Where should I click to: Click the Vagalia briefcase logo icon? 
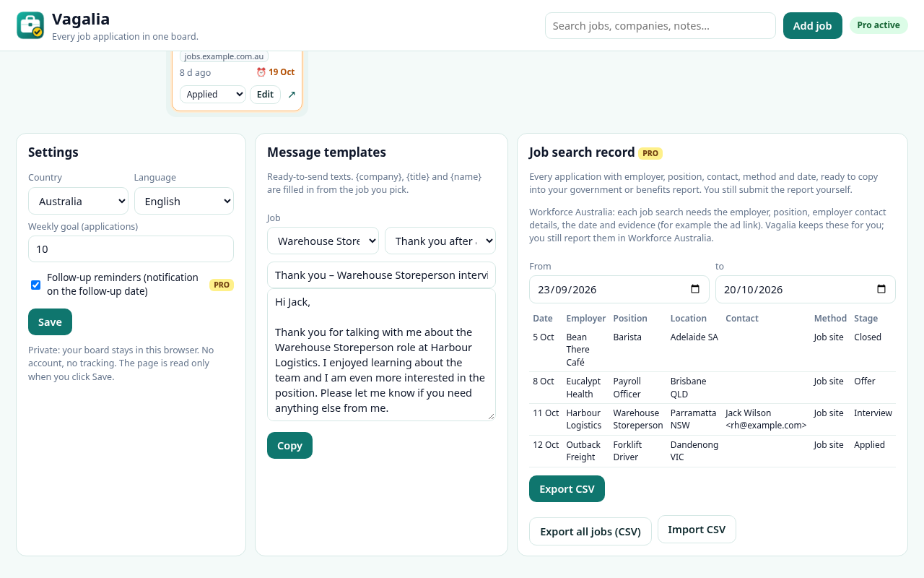(x=30, y=25)
